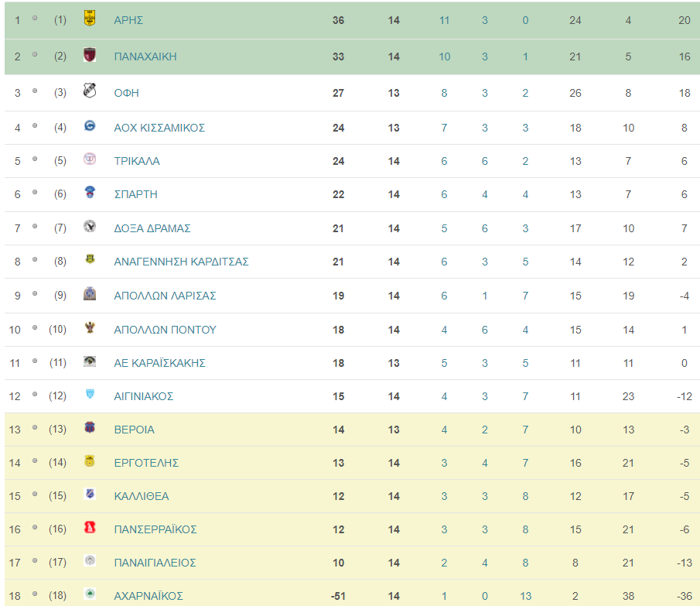Open the ΔΟΞΑ ΔΡΑΜΑΣ team link

click(152, 228)
